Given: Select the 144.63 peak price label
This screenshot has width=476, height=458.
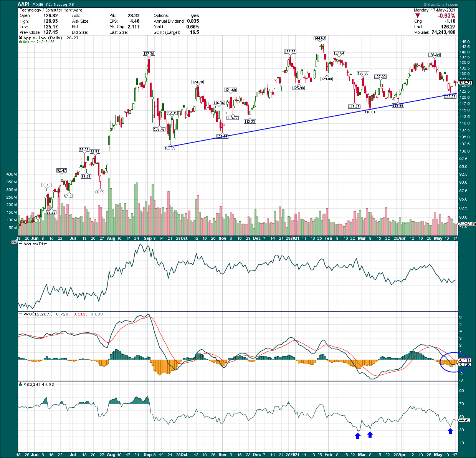Looking at the screenshot, I should pyautogui.click(x=320, y=38).
